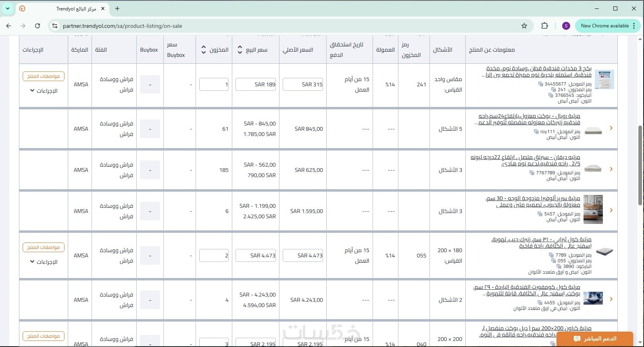Select the size cell "200 × 180"

pyautogui.click(x=450, y=250)
